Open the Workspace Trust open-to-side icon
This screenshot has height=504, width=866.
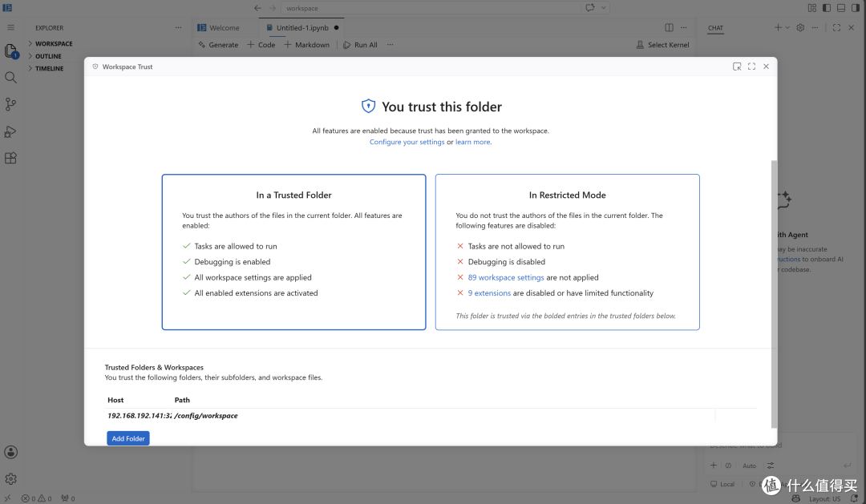[x=737, y=67]
